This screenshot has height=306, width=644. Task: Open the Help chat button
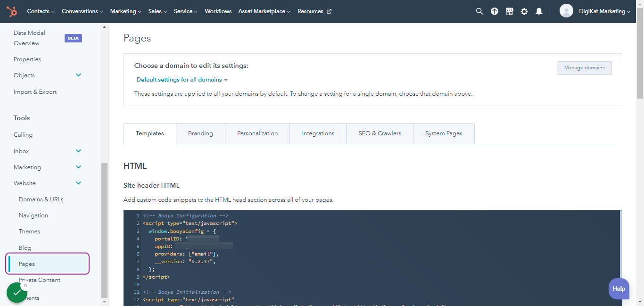619,289
